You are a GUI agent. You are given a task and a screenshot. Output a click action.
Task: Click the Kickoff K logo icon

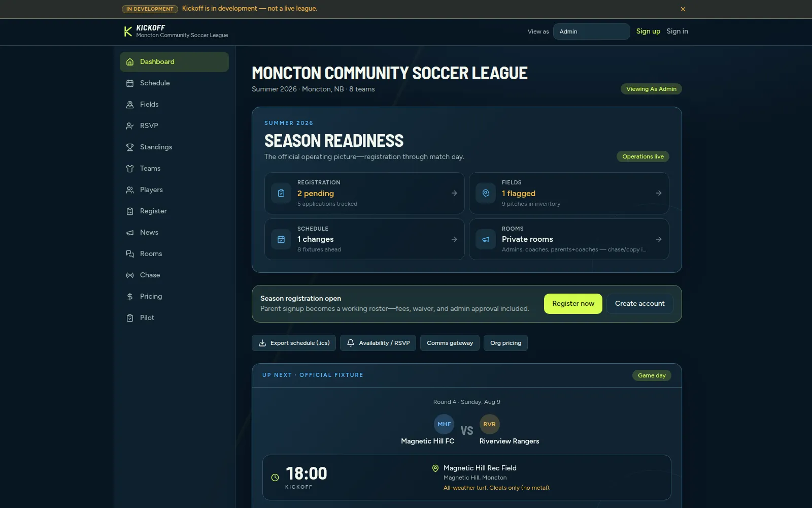128,31
